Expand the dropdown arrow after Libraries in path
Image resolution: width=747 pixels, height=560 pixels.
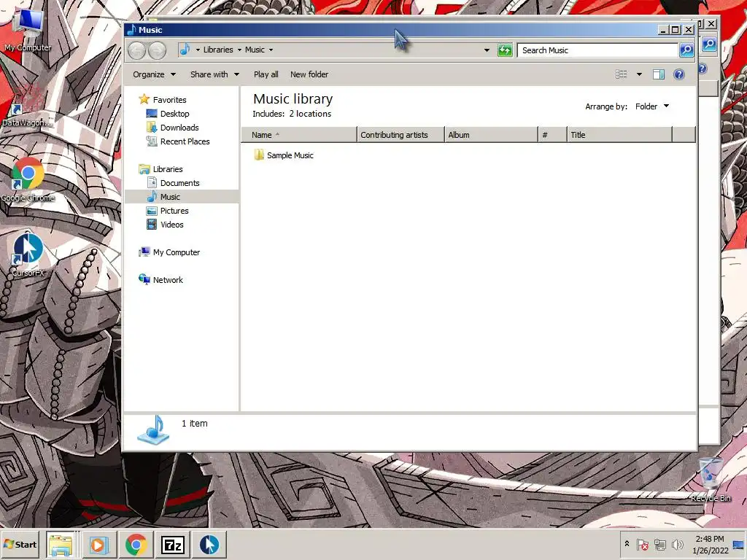click(239, 50)
